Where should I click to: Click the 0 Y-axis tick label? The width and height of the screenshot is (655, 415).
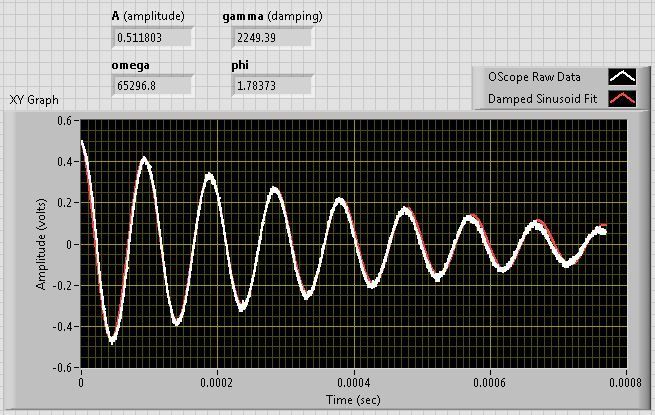69,244
